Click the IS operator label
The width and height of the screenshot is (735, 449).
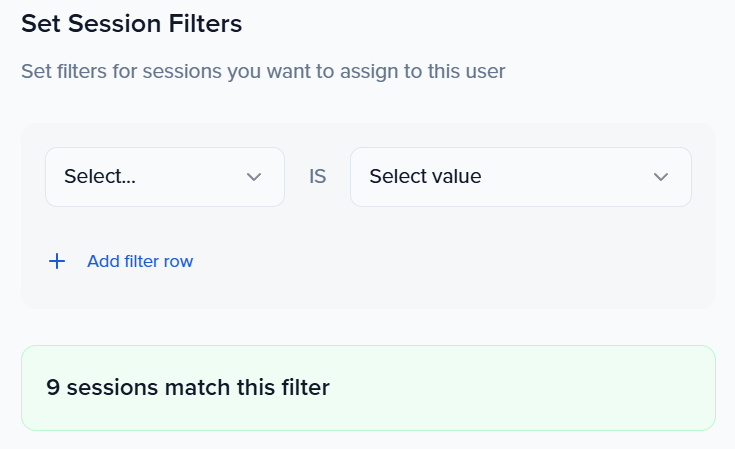click(x=318, y=177)
